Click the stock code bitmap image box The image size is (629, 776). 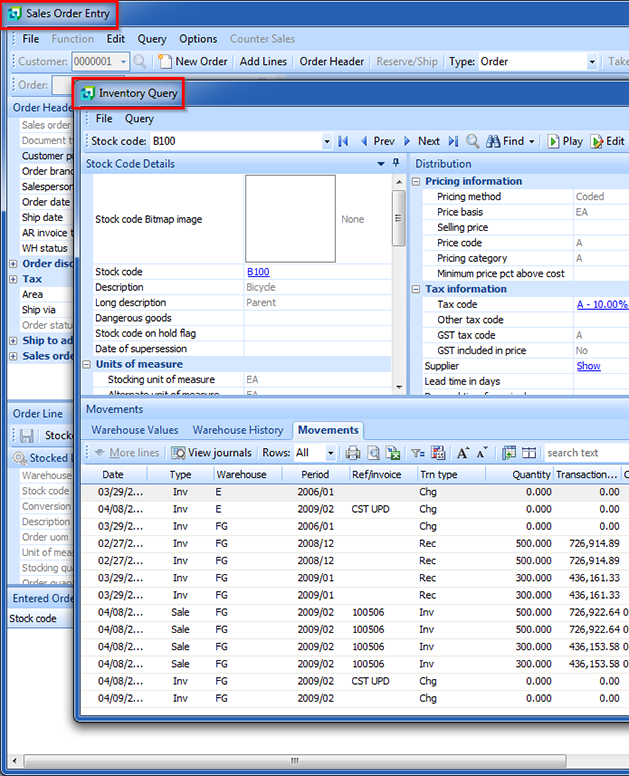coord(290,219)
